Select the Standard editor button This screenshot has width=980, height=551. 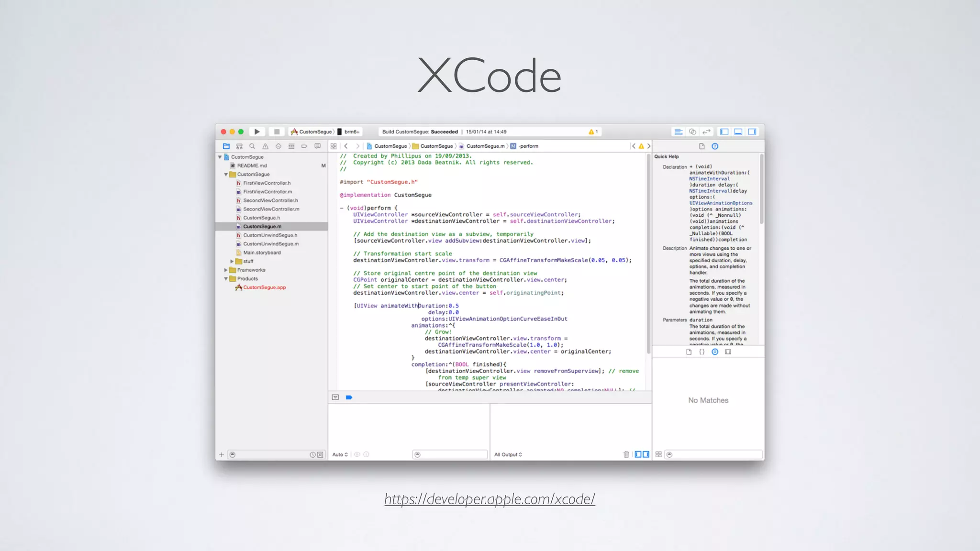click(679, 132)
